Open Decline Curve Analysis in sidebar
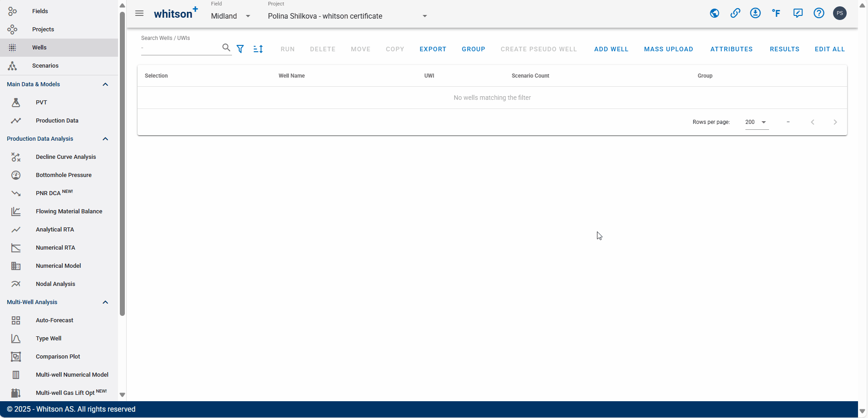 [66, 157]
